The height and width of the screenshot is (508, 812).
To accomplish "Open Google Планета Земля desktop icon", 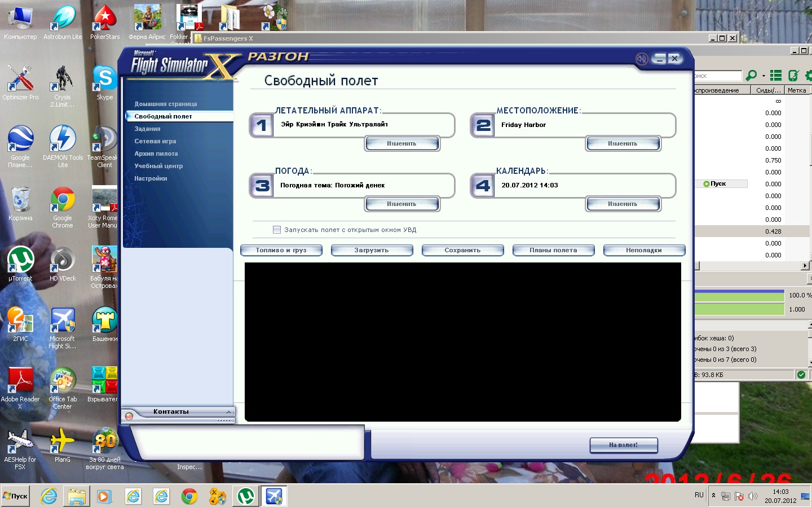I will (x=20, y=146).
